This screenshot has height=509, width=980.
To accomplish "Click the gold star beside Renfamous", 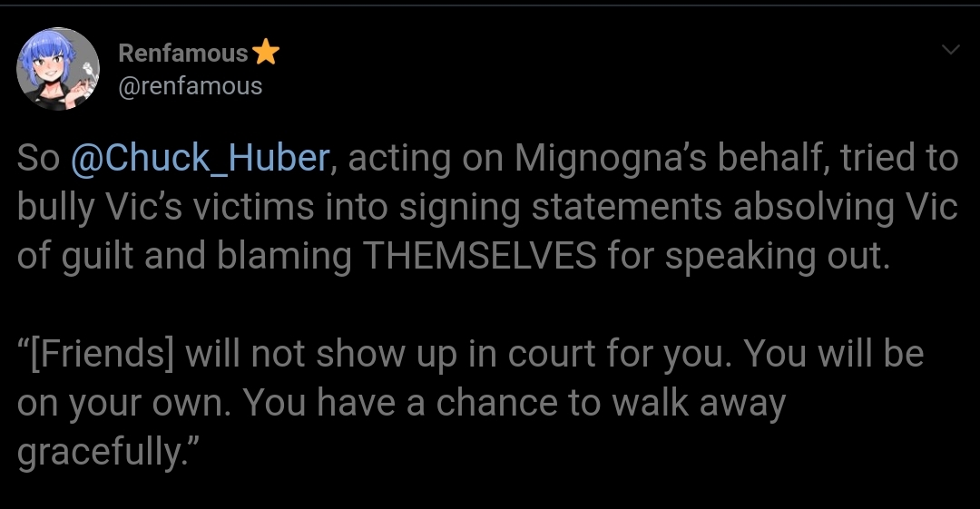I will pyautogui.click(x=266, y=52).
